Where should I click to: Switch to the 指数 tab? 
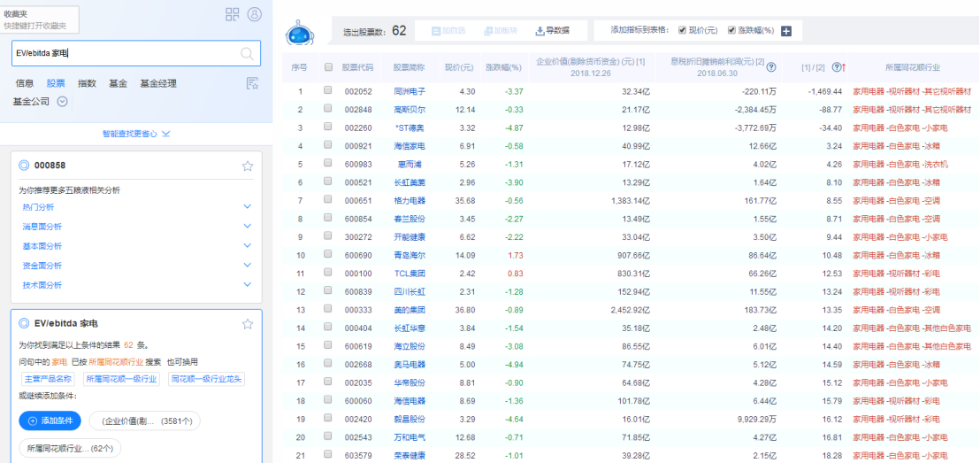click(87, 83)
